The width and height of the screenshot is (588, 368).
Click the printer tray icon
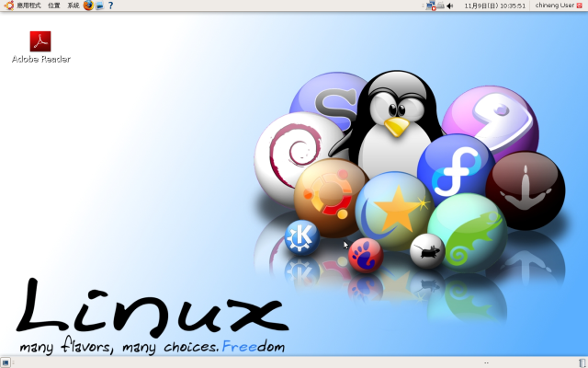pos(441,6)
